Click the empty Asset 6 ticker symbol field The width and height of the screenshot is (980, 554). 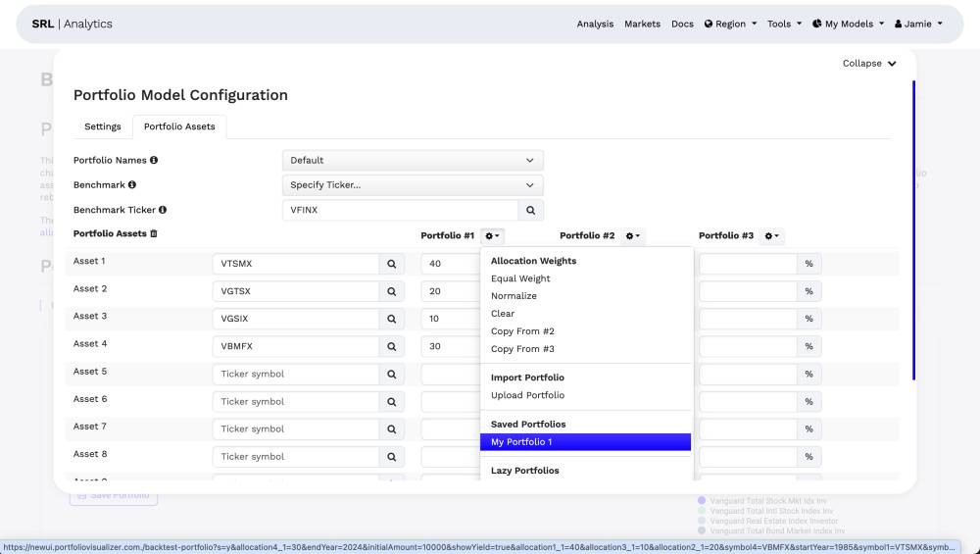[x=296, y=401]
